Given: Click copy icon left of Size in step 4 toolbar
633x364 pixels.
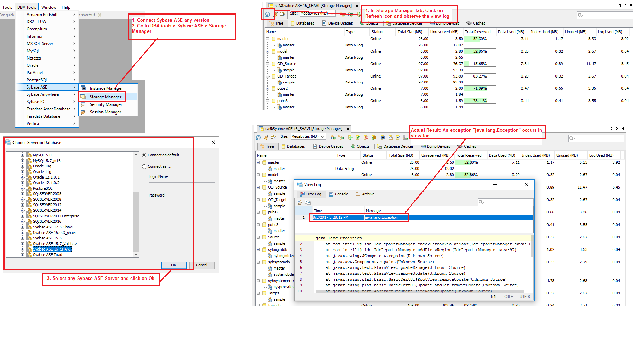Looking at the screenshot, I should (x=283, y=14).
